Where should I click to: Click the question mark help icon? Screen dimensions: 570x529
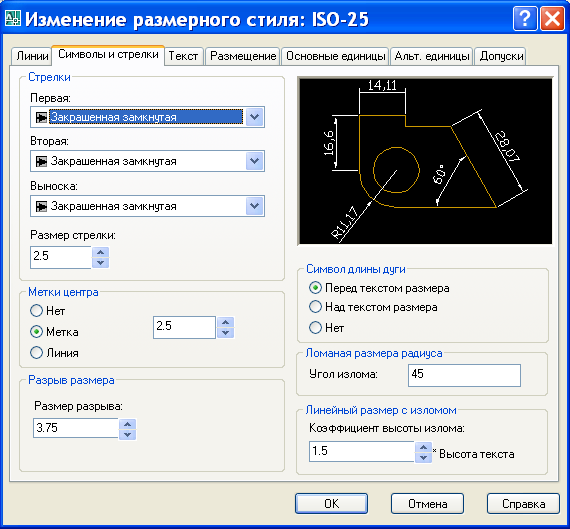(x=525, y=19)
